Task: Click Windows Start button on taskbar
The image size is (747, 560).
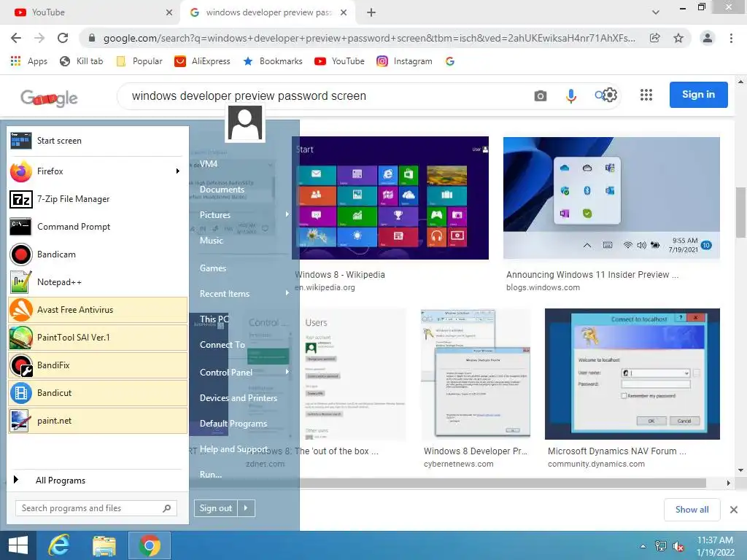Action: point(18,545)
